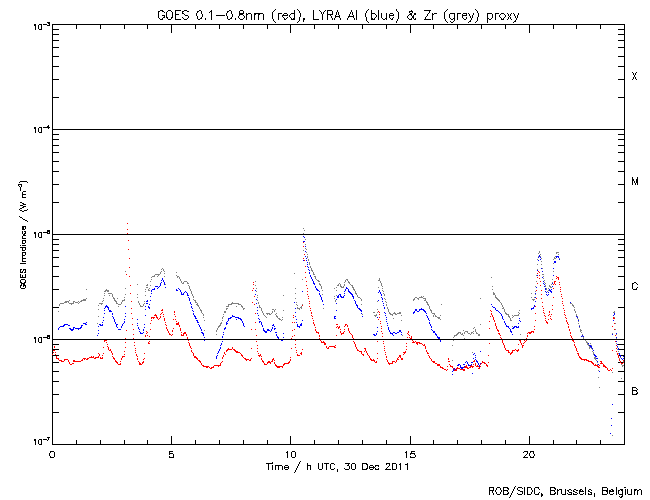This screenshot has height=500, width=650.
Task: Select the 20 hour tick label
Action: (529, 453)
